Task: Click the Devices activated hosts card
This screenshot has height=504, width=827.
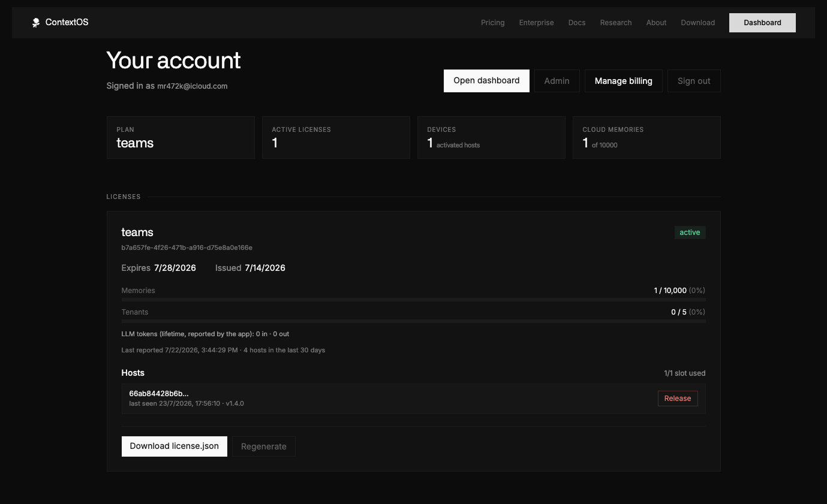Action: 491,138
